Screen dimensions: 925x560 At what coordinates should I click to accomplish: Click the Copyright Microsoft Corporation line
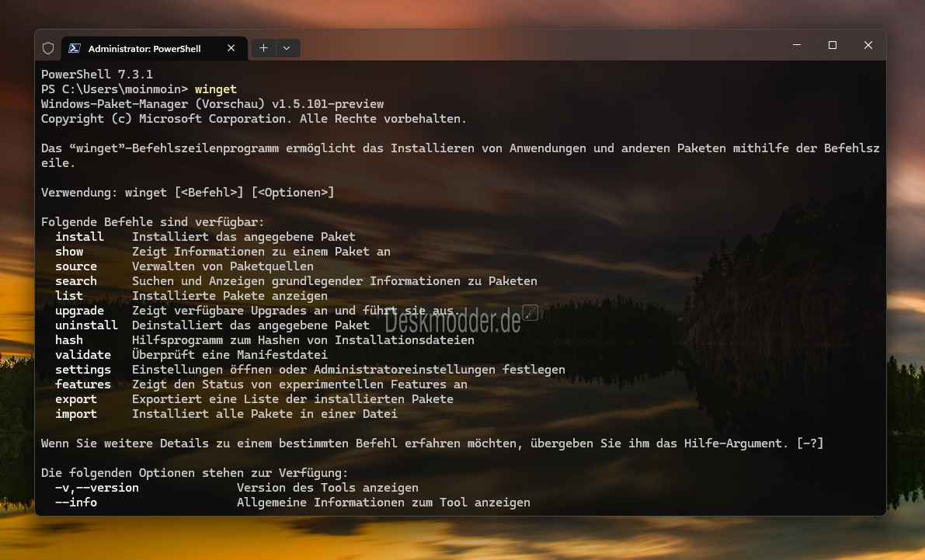point(254,119)
